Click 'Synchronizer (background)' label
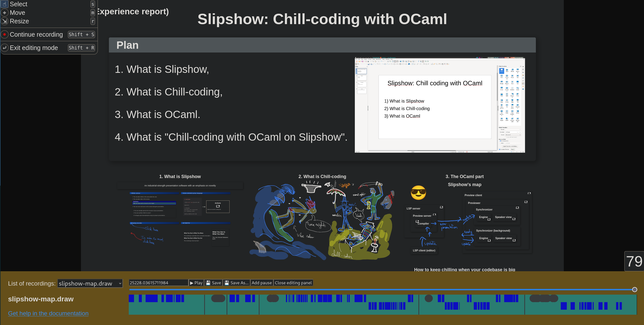Viewport: 644px width, 325px height. tap(493, 231)
